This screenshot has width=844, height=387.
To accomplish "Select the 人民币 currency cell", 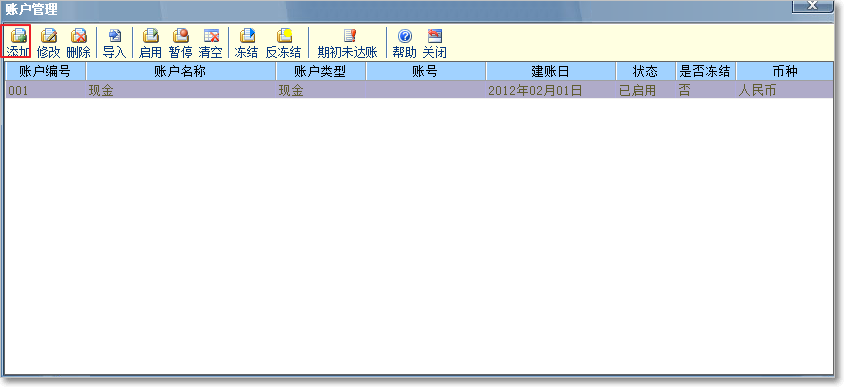I will coord(785,90).
